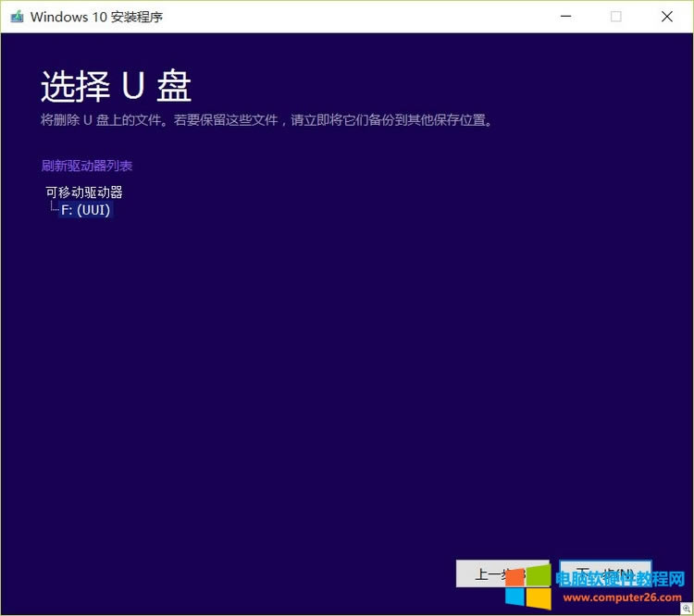This screenshot has height=616, width=694.
Task: Minimize the Windows 10 安装程序 window
Action: [x=565, y=17]
